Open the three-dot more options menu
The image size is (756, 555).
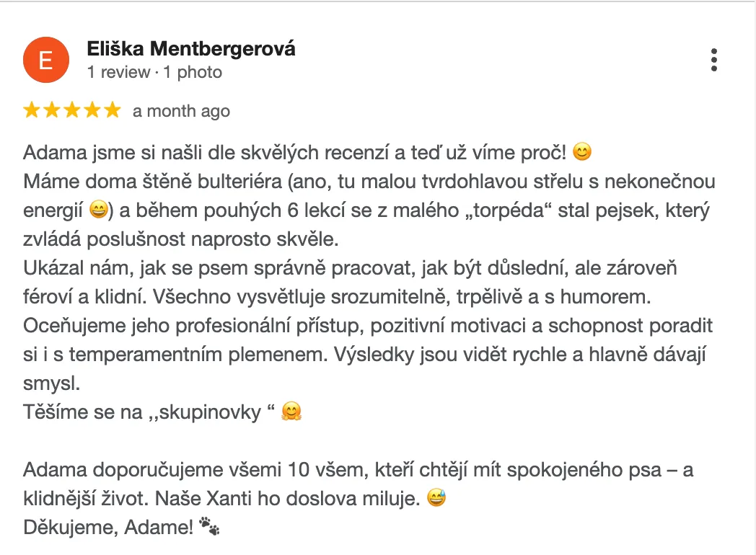(713, 60)
